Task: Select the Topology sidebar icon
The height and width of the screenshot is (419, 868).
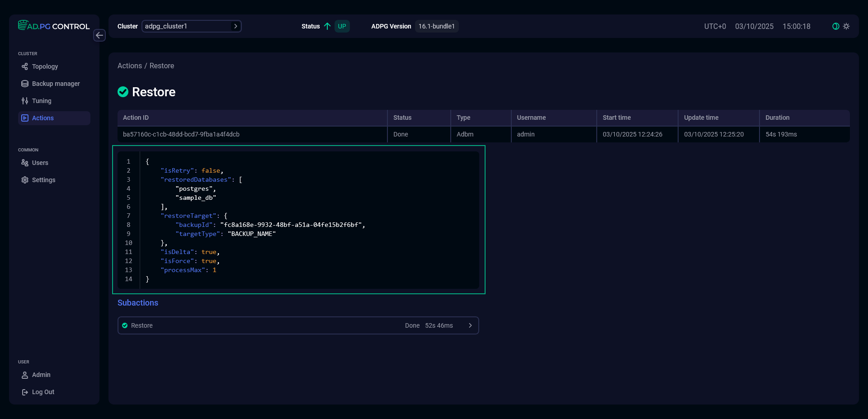Action: (25, 66)
